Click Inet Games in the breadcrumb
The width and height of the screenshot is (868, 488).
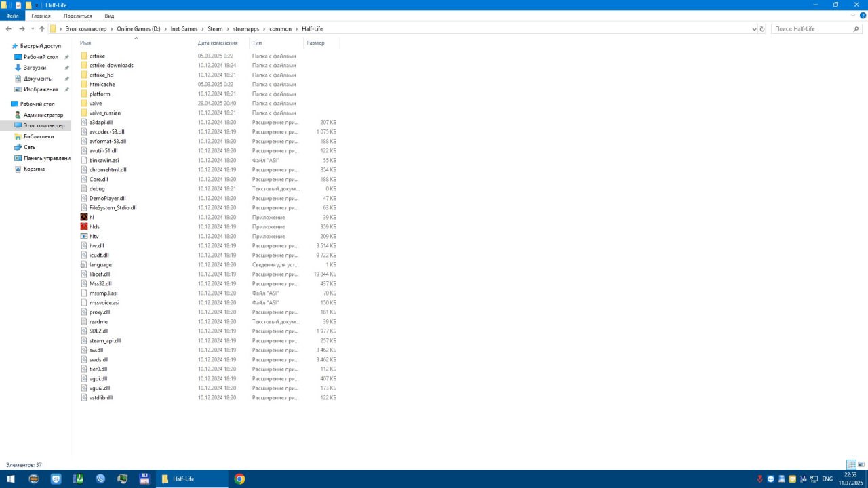[x=184, y=29]
